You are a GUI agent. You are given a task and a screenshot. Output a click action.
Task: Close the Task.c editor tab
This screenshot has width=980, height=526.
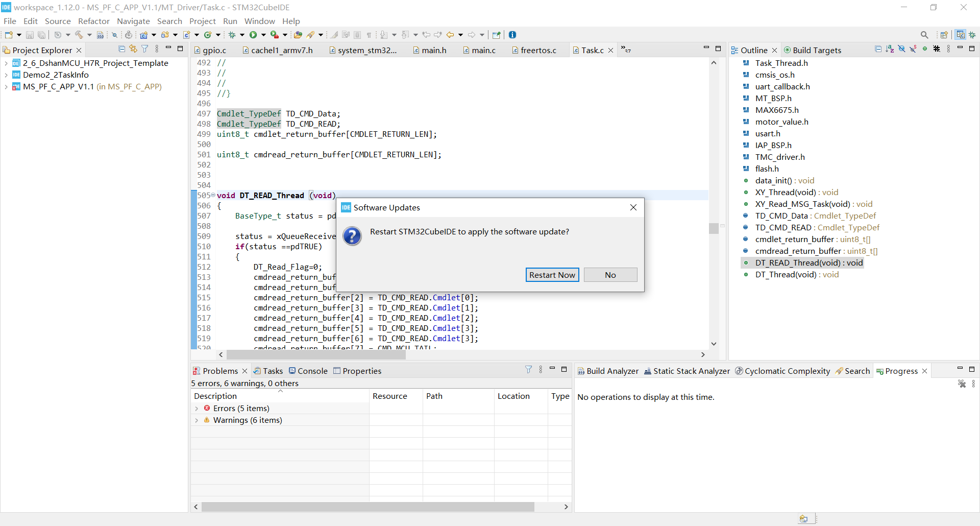[x=610, y=50]
